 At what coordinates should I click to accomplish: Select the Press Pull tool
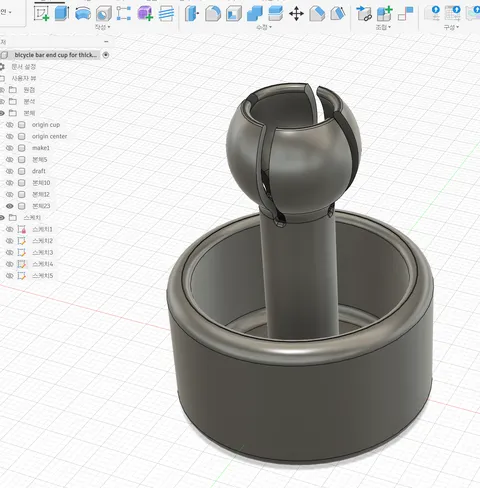192,14
